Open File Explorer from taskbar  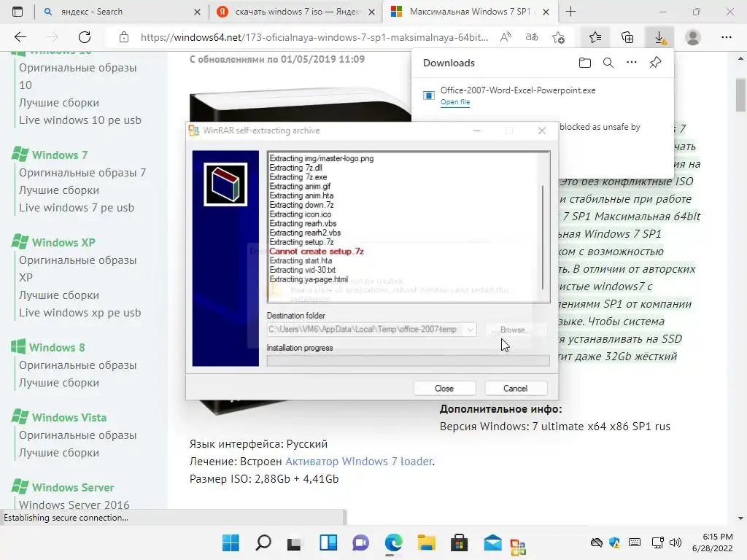(x=426, y=542)
